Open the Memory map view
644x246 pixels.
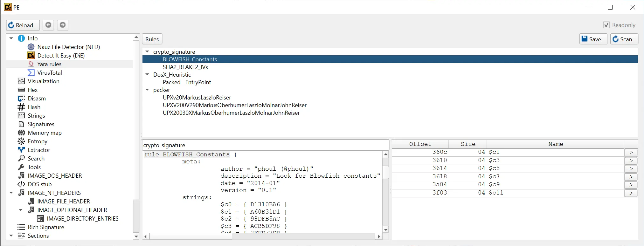[45, 133]
